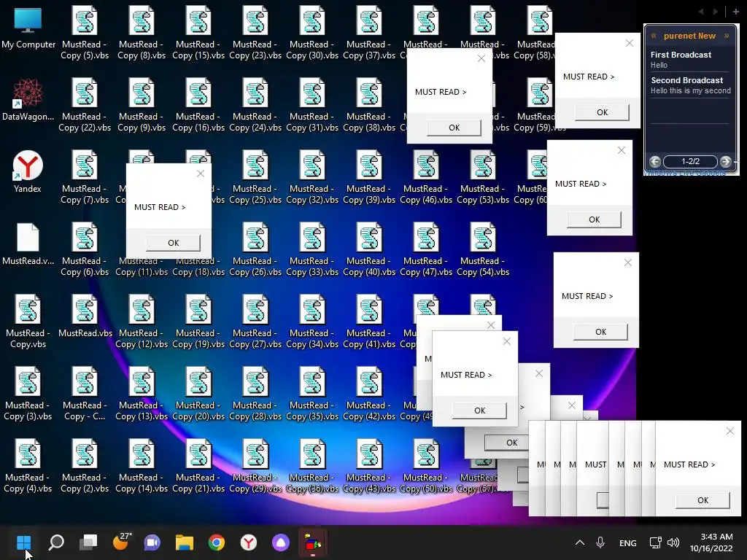The image size is (747, 560).
Task: Click OK in dialog covering Copy (11).vbs icon
Action: (x=173, y=243)
